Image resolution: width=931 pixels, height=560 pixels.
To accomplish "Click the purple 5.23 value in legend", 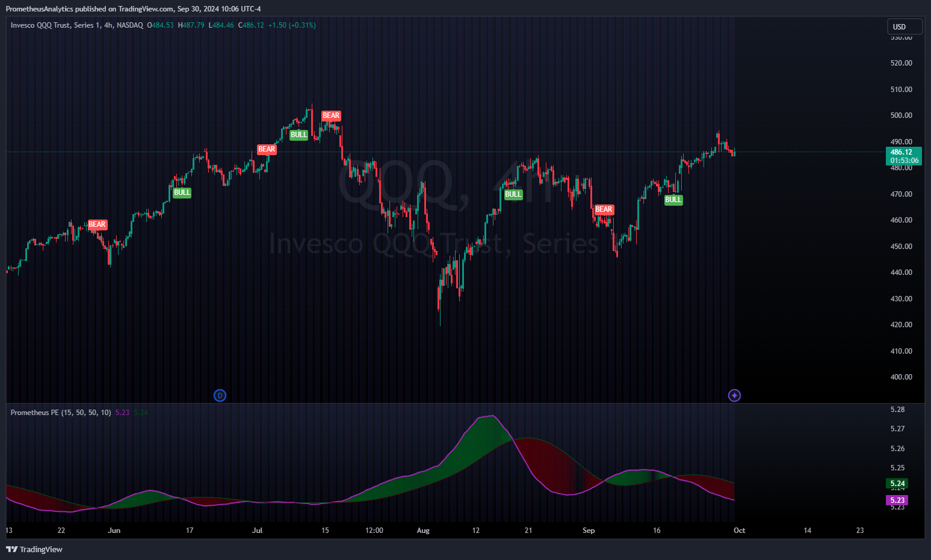I will click(x=122, y=413).
